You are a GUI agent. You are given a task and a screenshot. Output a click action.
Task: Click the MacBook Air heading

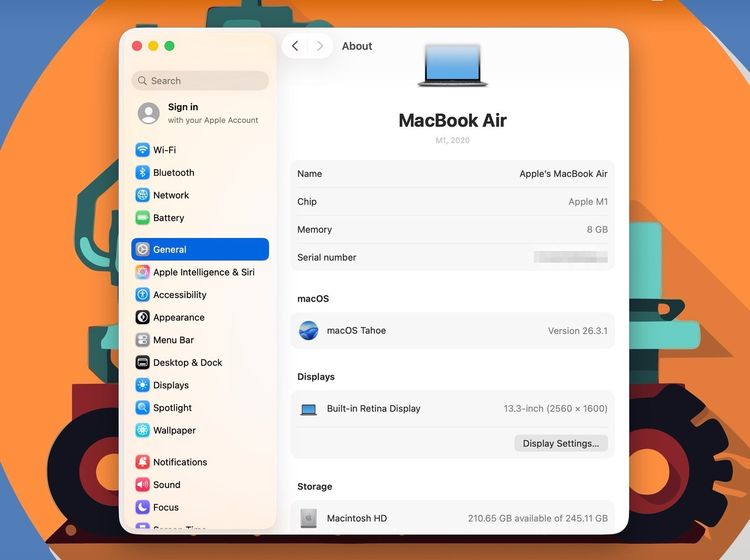coord(452,120)
